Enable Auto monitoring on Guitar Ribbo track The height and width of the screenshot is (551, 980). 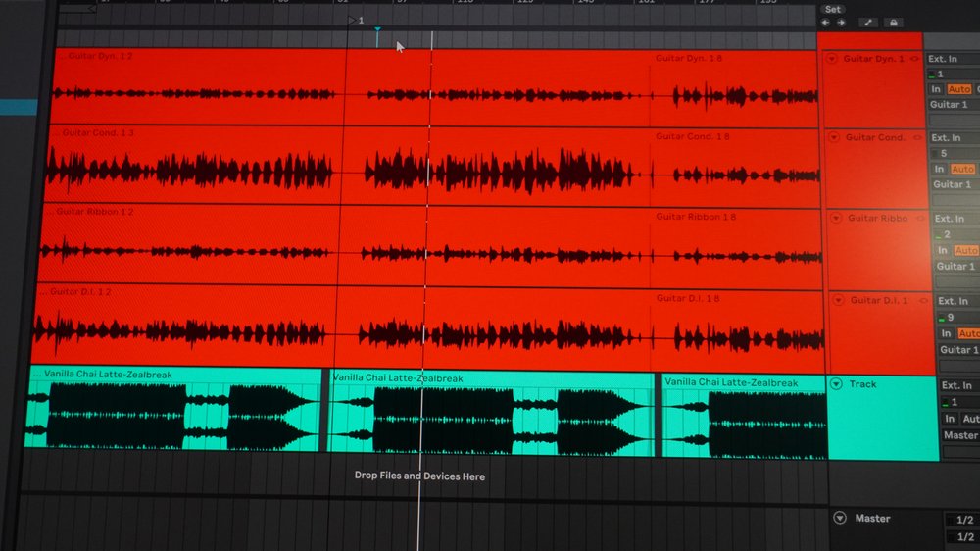(x=965, y=251)
